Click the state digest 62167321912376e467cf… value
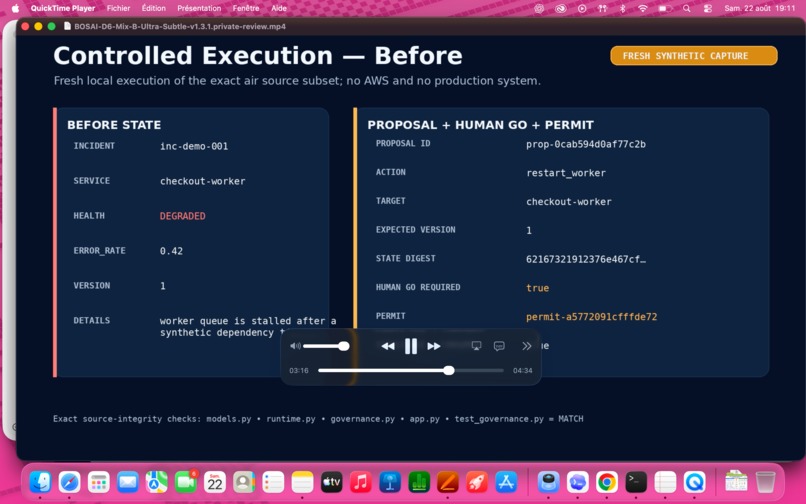806x504 pixels. point(586,259)
